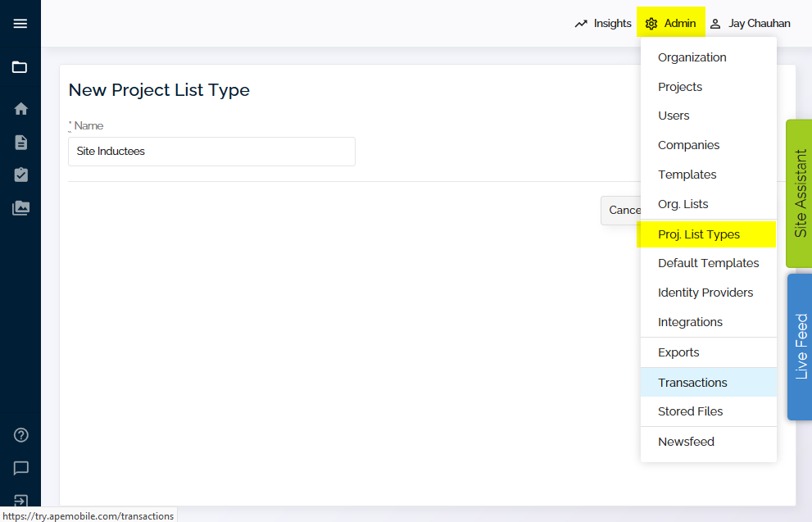The image size is (812, 522).
Task: Open the Live Feed side tab
Action: click(x=800, y=347)
